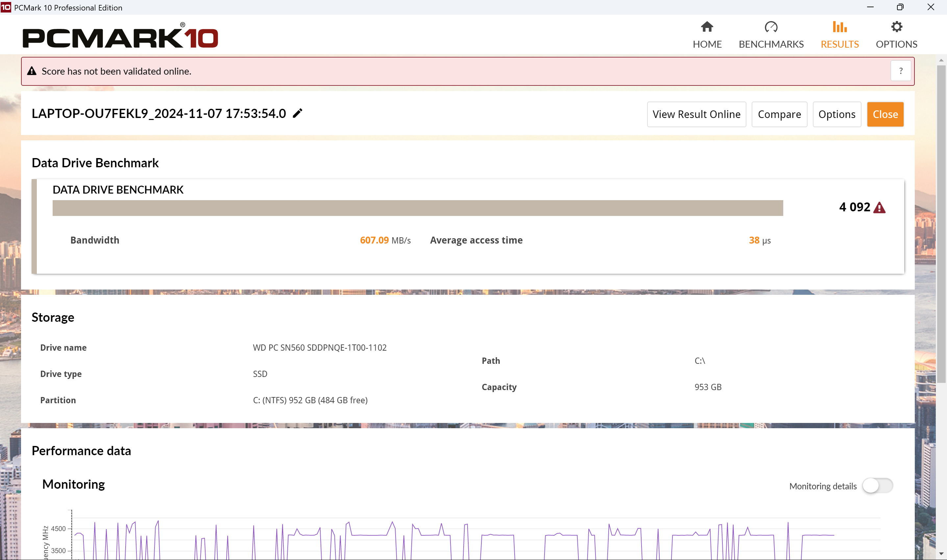Click the Compare button

780,114
